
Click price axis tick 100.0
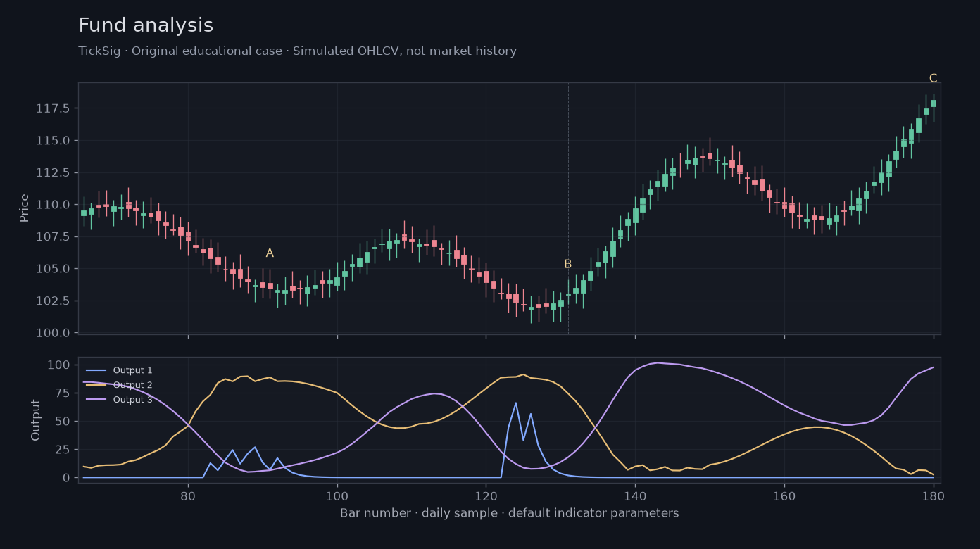pyautogui.click(x=53, y=333)
